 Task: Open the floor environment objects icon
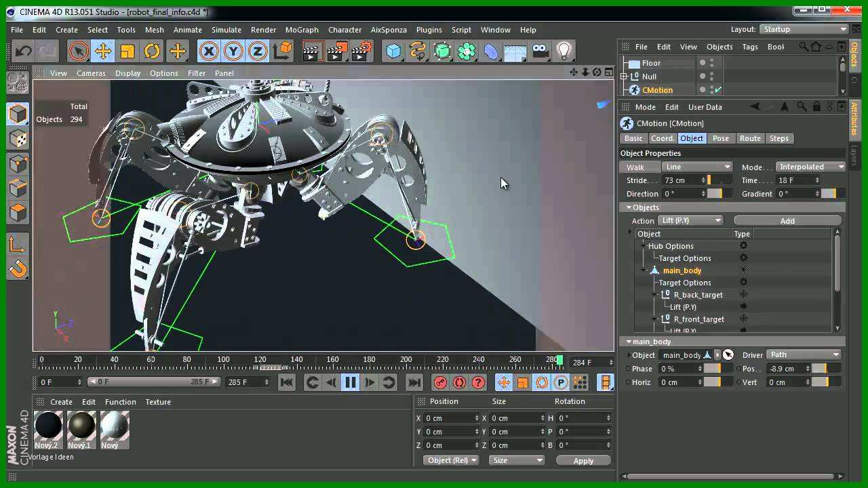click(x=515, y=51)
